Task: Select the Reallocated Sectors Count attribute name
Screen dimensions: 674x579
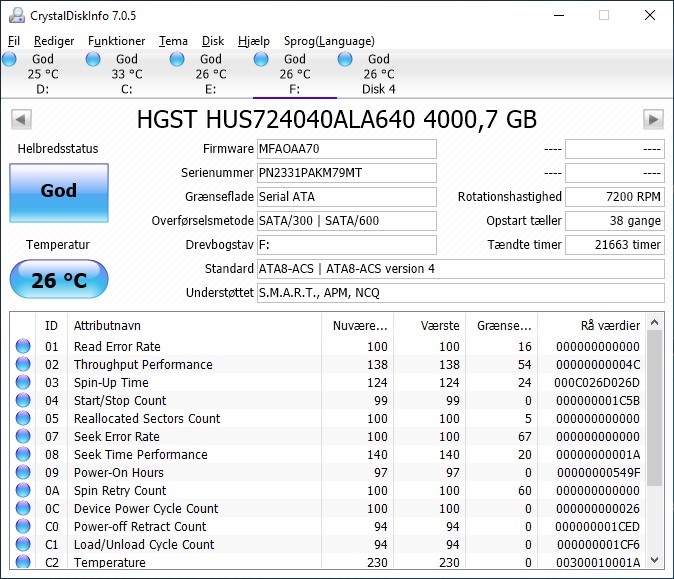Action: 147,419
